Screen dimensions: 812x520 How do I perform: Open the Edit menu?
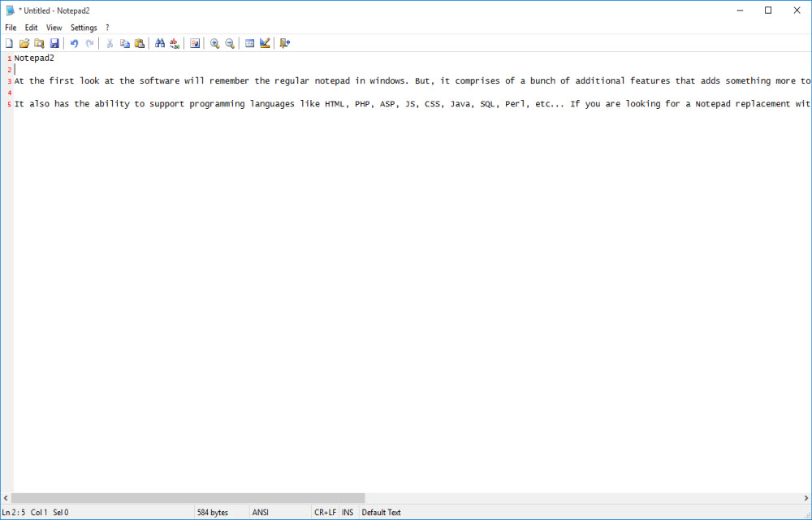pos(31,28)
